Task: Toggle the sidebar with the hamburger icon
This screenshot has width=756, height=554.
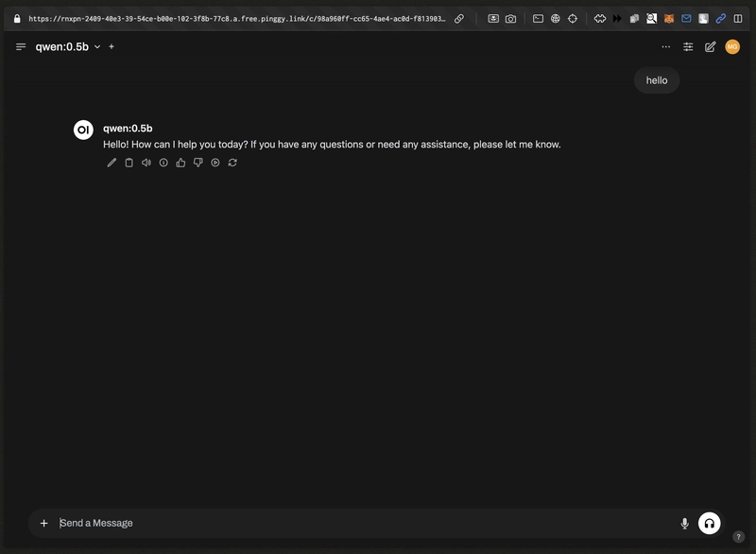Action: (21, 46)
